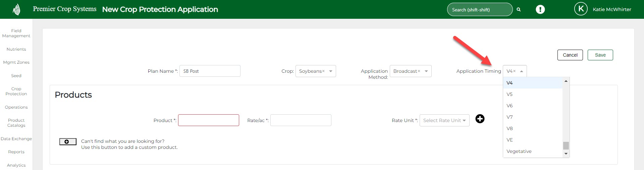The image size is (644, 170).
Task: Click the add custom product button
Action: point(68,142)
